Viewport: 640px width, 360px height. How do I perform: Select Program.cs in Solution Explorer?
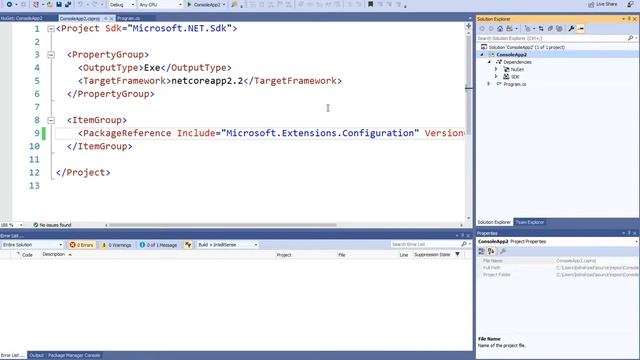click(x=514, y=84)
